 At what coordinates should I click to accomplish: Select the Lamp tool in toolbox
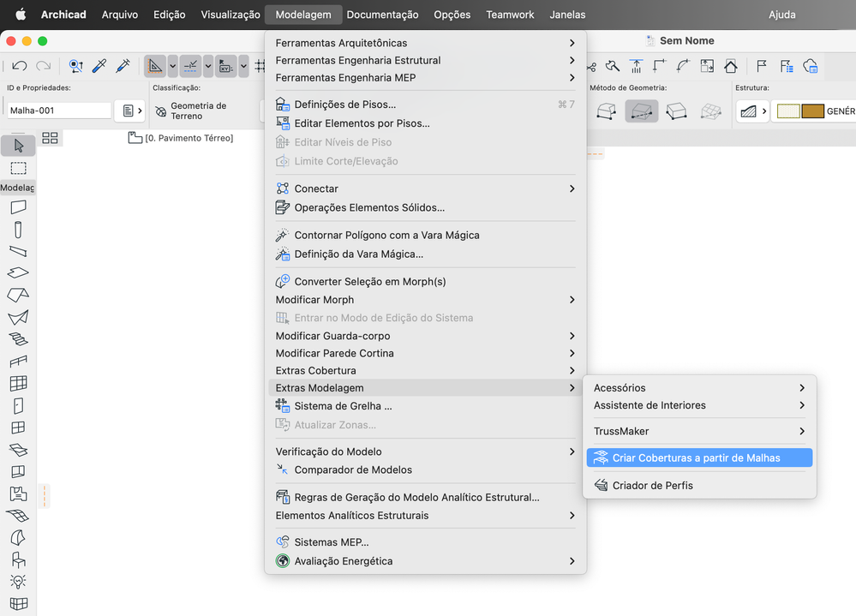tap(18, 582)
